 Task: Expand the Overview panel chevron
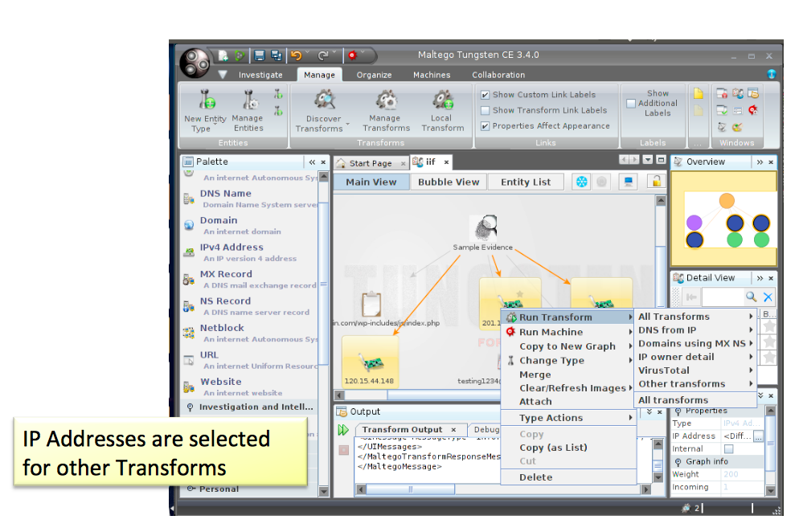point(760,162)
